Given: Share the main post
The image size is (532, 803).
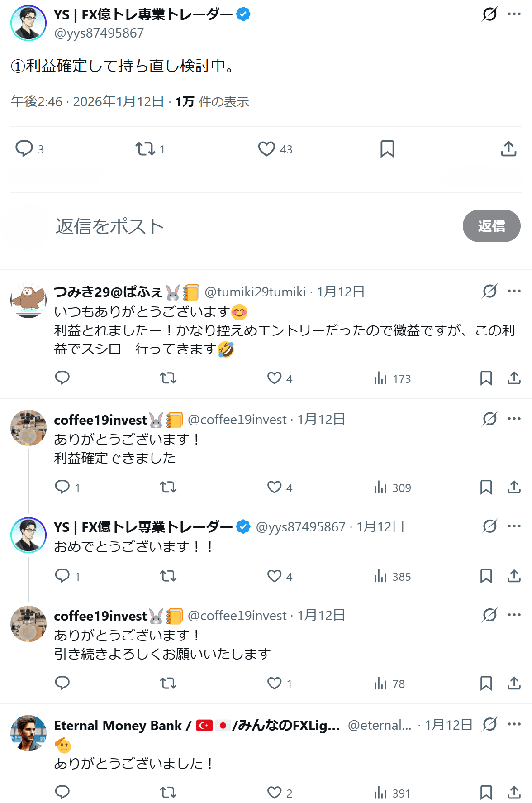Looking at the screenshot, I should pyautogui.click(x=508, y=149).
